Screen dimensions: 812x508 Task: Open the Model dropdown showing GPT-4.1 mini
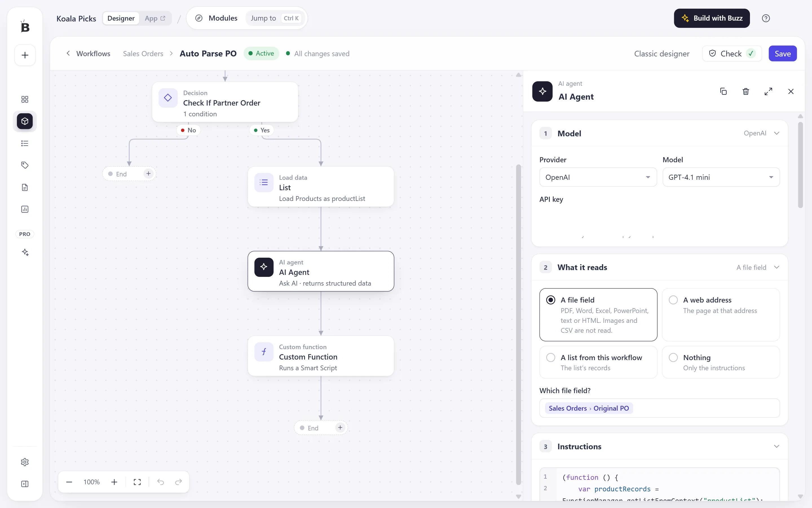click(721, 177)
